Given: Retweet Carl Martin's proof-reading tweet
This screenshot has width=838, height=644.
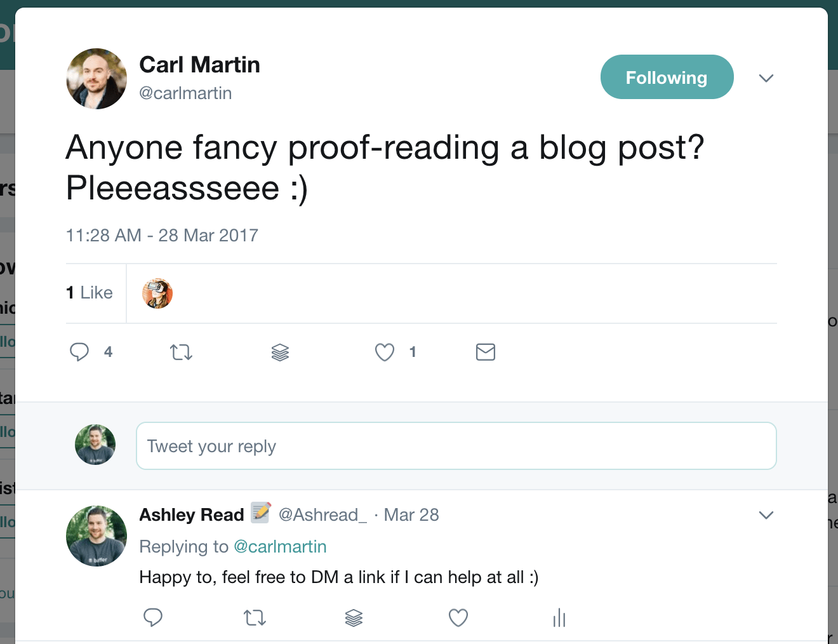Looking at the screenshot, I should pyautogui.click(x=181, y=352).
